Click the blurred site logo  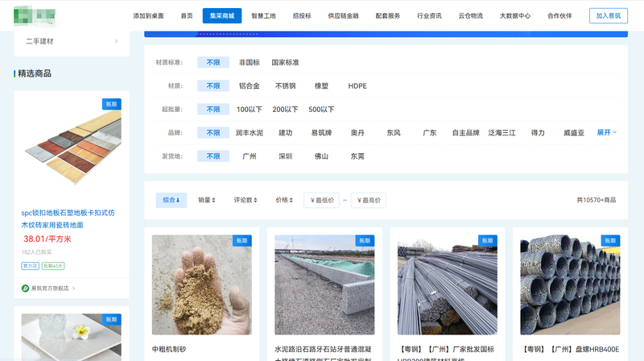coord(35,15)
